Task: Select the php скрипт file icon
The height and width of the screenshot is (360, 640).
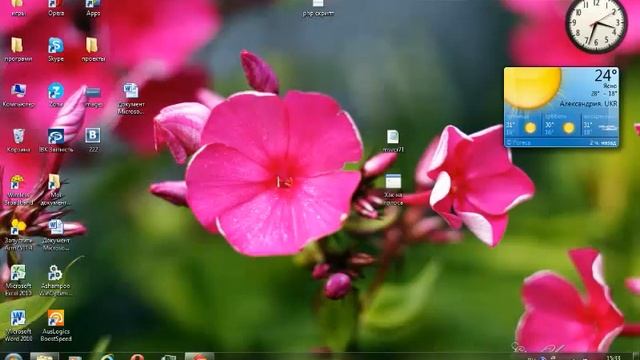Action: pos(318,7)
